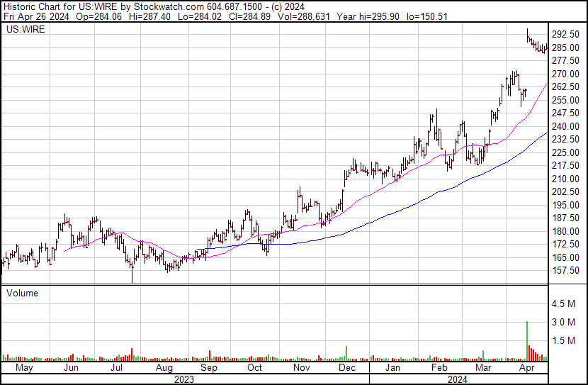This screenshot has width=588, height=385.
Task: Click the Nov month label
Action: 302,368
